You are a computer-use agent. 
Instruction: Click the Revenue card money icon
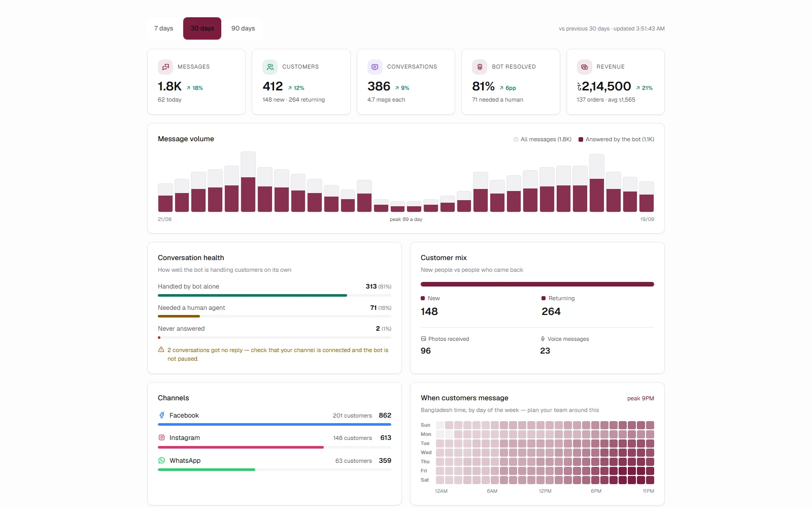pos(585,67)
